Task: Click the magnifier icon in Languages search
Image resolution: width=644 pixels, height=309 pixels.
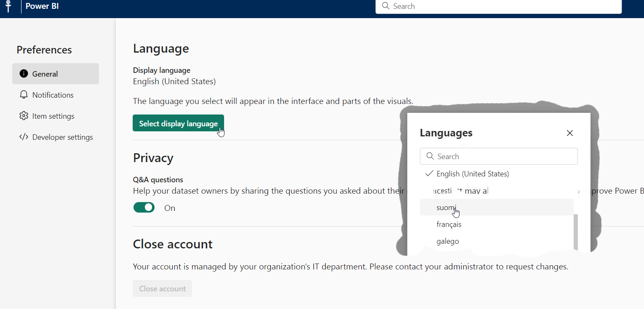Action: click(430, 156)
